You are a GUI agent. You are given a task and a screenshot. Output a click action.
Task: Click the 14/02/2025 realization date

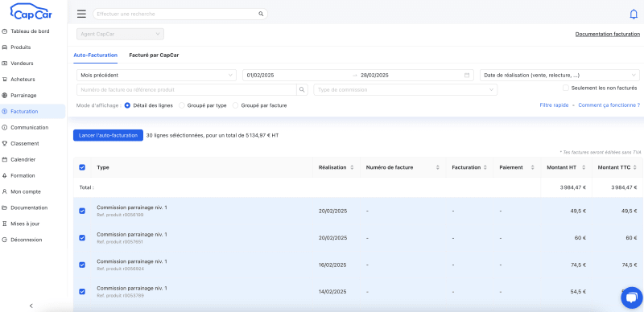(x=332, y=291)
